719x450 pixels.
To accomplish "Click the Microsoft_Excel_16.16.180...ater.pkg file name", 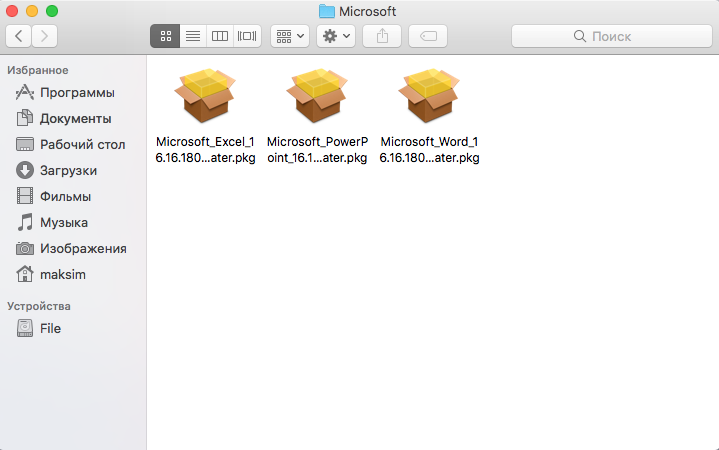I will point(205,150).
